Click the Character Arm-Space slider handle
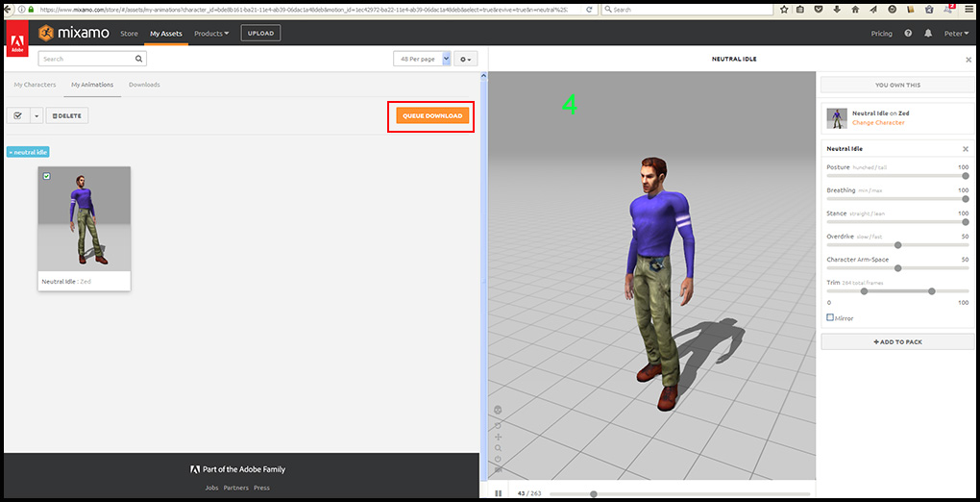The height and width of the screenshot is (502, 980). tap(898, 268)
